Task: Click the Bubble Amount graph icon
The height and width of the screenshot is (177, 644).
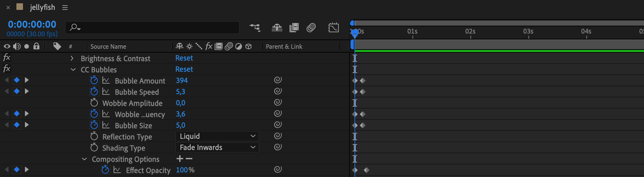Action: click(106, 81)
